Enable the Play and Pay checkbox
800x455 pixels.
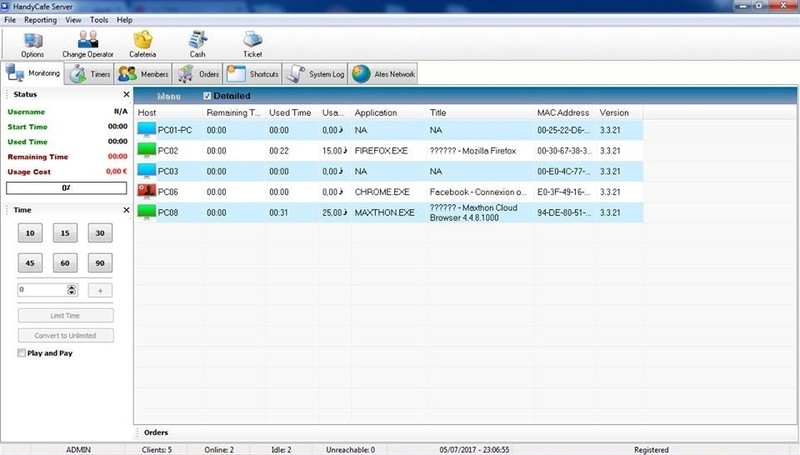click(x=21, y=353)
